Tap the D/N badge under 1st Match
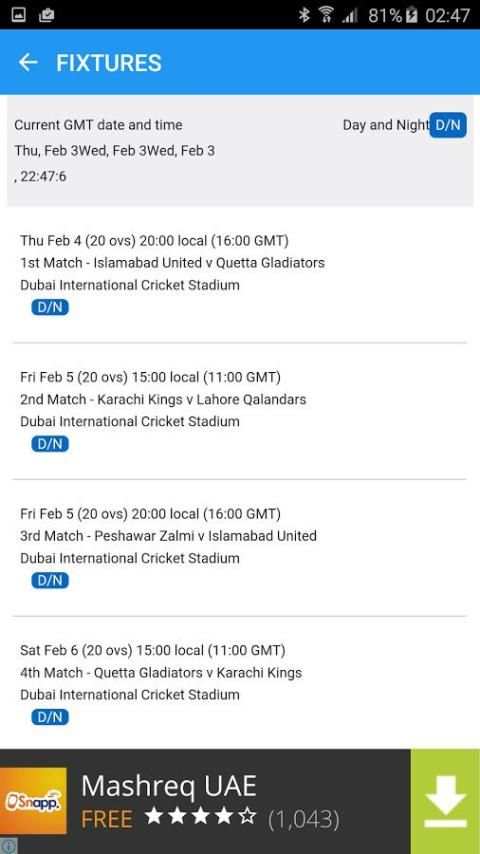The image size is (480, 854). 50,308
